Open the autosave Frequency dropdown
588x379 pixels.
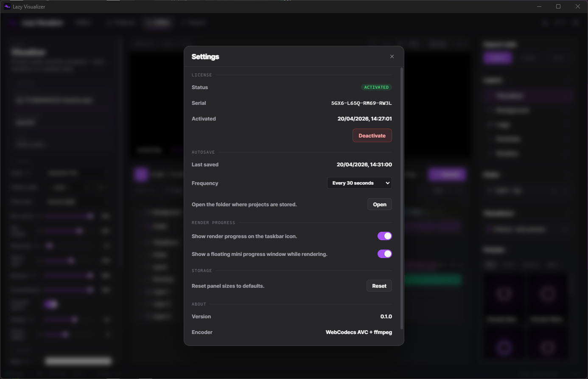(x=359, y=183)
